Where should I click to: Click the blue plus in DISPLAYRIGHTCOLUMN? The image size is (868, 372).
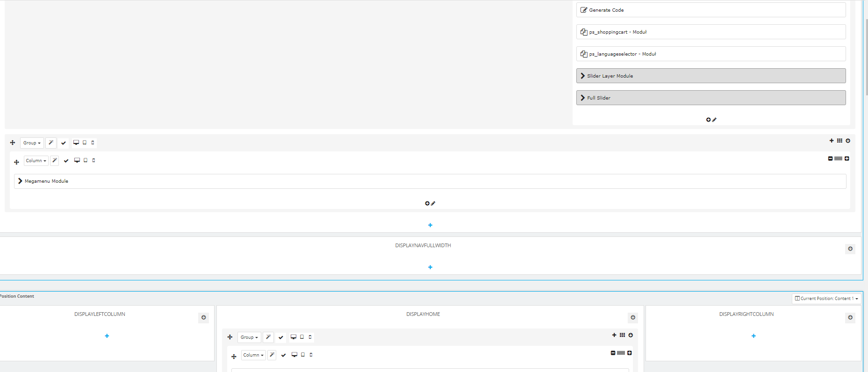[753, 336]
